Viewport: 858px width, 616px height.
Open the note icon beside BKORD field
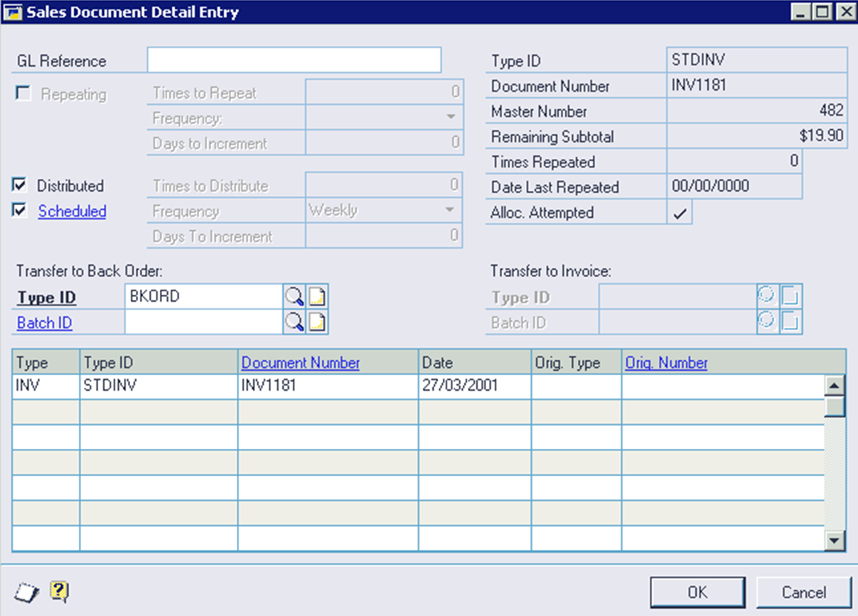(x=317, y=297)
